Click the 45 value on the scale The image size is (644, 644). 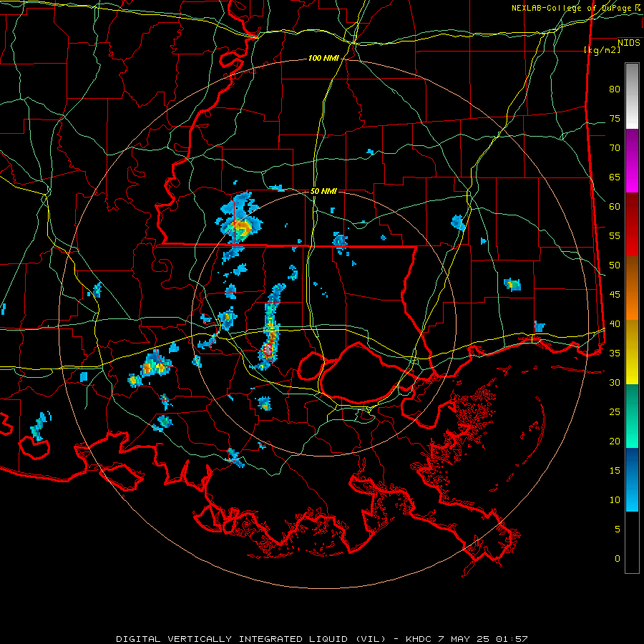click(x=615, y=295)
